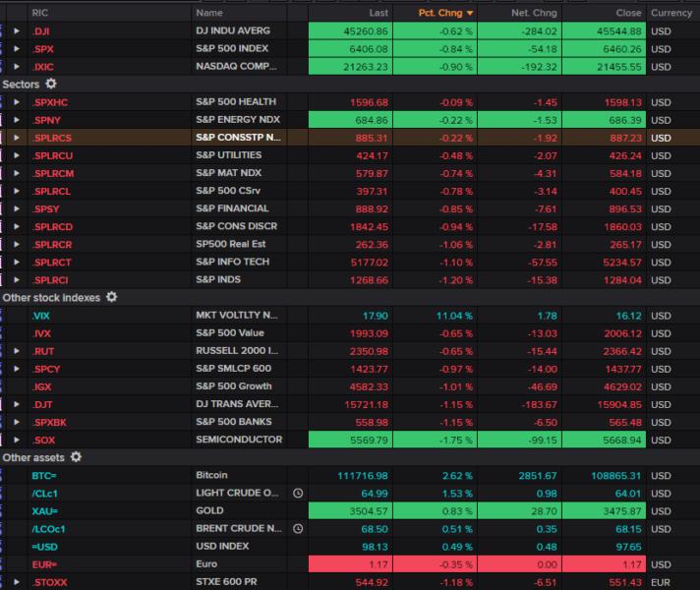Sort by Net. Chng column header
The height and width of the screenshot is (590, 700).
point(534,13)
